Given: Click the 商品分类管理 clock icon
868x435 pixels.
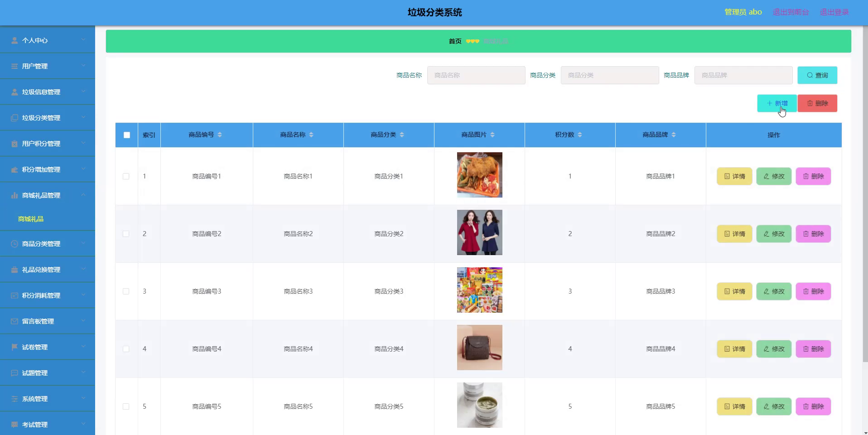Looking at the screenshot, I should click(14, 244).
